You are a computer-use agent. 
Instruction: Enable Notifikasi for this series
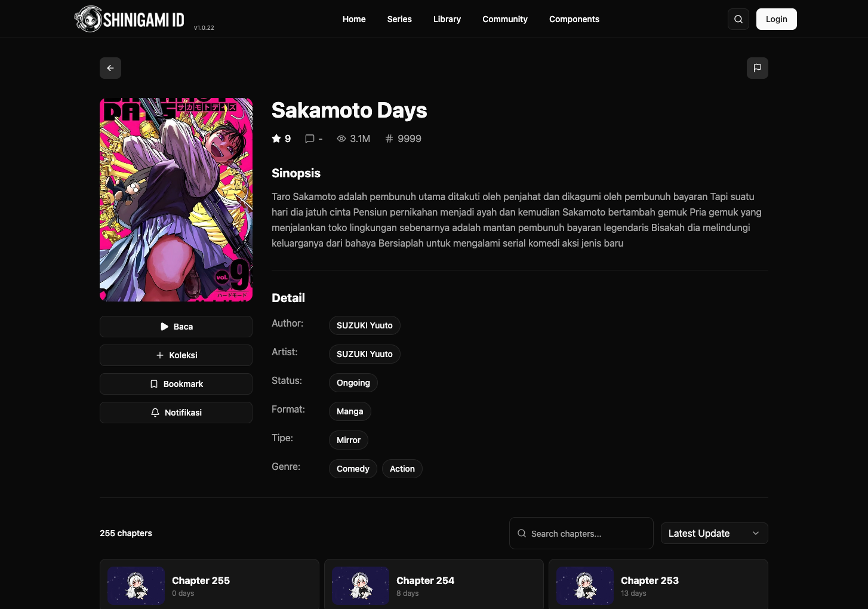(176, 413)
